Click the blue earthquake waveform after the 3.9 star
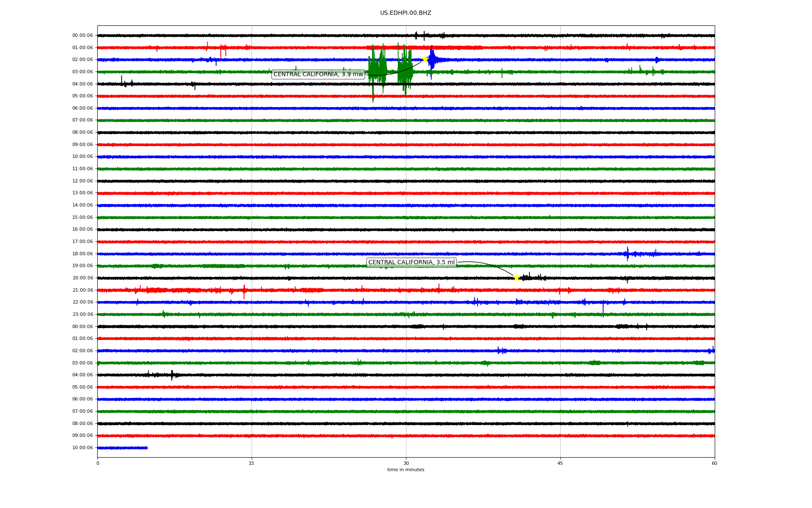This screenshot has height=508, width=812. (432, 61)
